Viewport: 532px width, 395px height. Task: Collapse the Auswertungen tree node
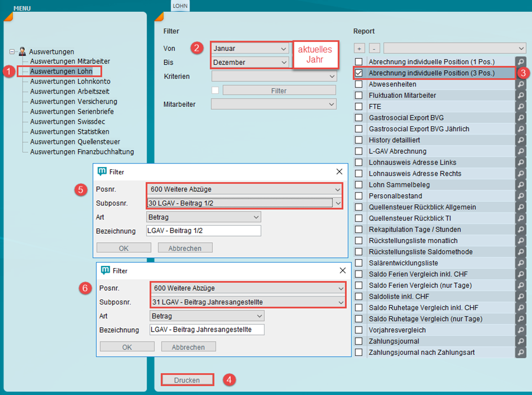[x=12, y=51]
